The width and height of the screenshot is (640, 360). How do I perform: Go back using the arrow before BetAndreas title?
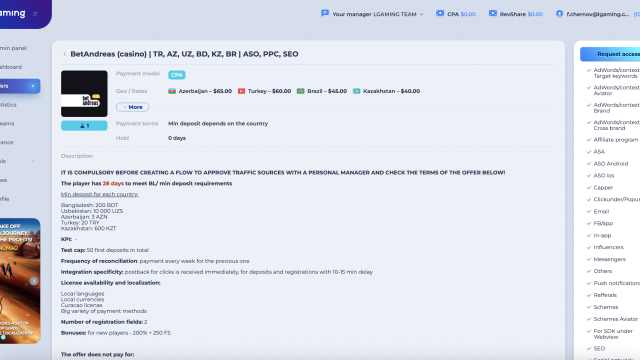[x=64, y=54]
